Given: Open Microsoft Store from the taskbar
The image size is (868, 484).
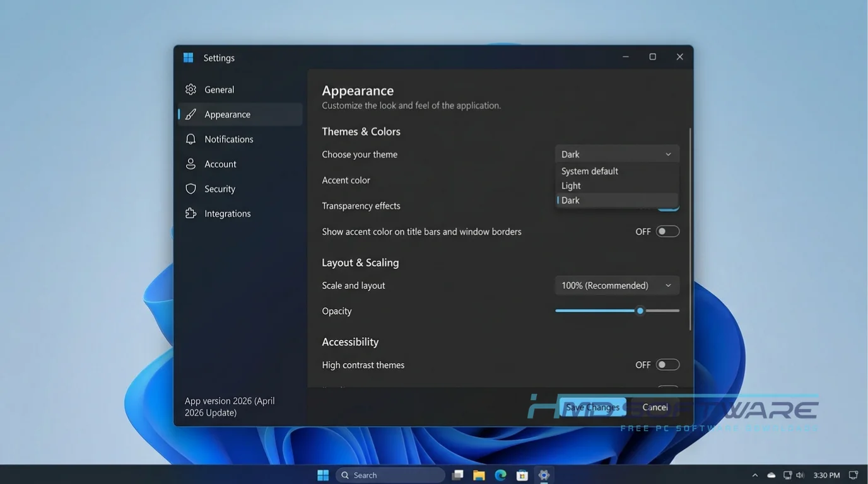Looking at the screenshot, I should tap(522, 475).
